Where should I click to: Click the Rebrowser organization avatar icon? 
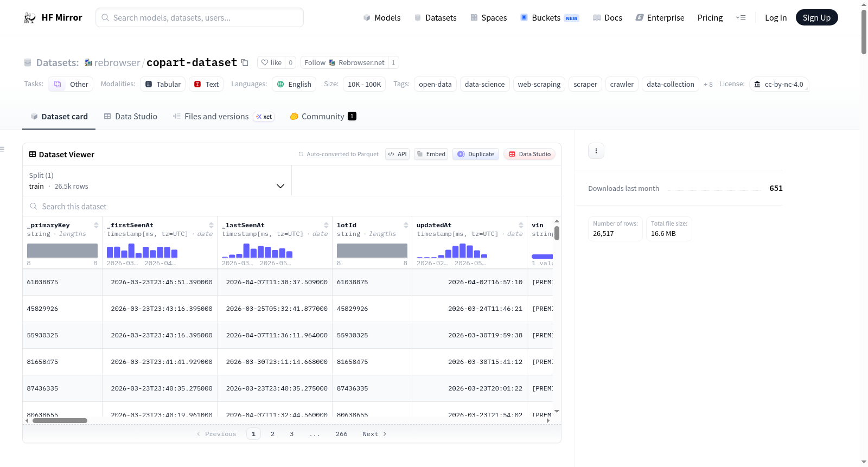pos(88,63)
